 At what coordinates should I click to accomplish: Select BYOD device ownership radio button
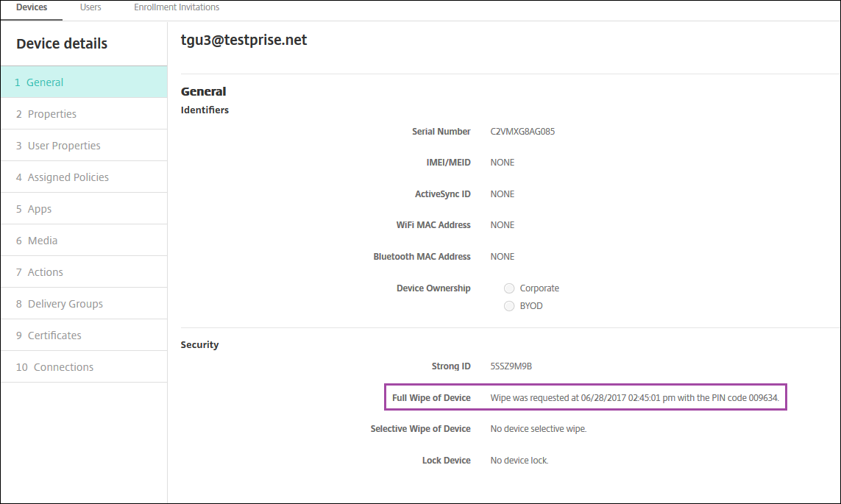[x=509, y=306]
